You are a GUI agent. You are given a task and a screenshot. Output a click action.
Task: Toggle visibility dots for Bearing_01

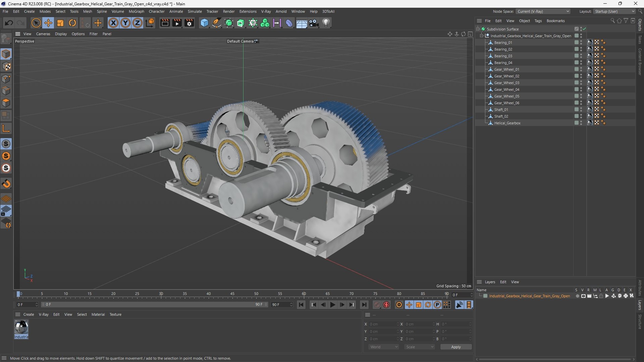click(581, 43)
